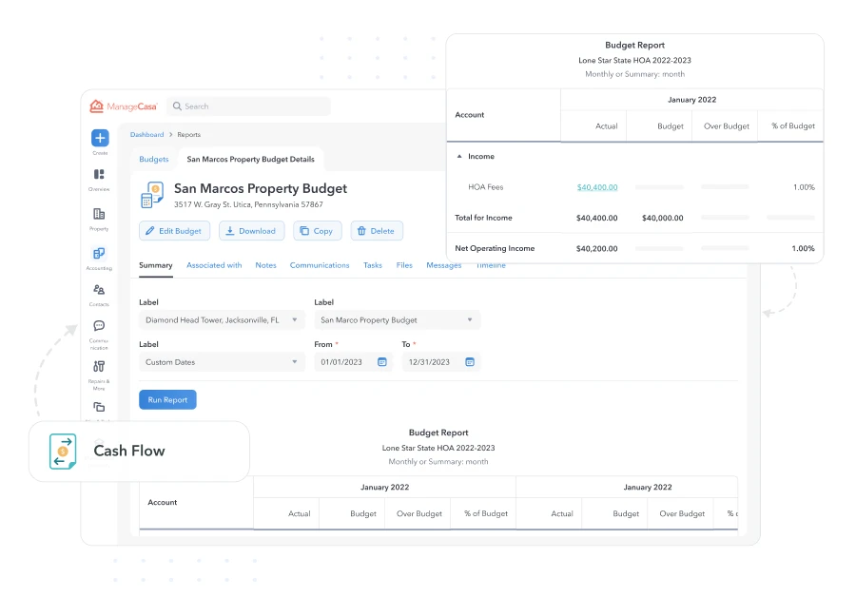Click the HOA Fees row label
The image size is (856, 616).
[486, 187]
